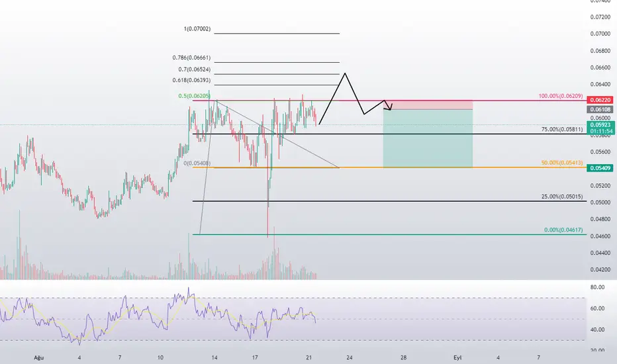This screenshot has width=617, height=364.
Task: Click the 0.07200 price axis value
Action: pos(600,17)
